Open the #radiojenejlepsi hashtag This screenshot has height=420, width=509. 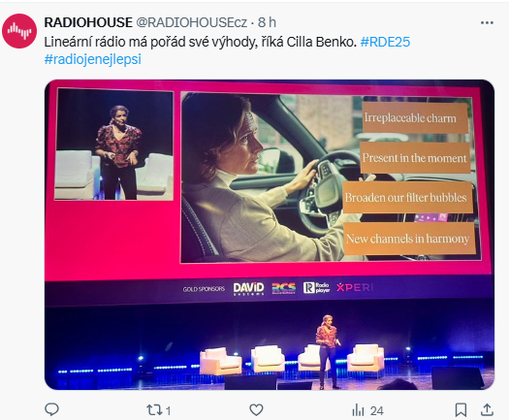[x=93, y=59]
